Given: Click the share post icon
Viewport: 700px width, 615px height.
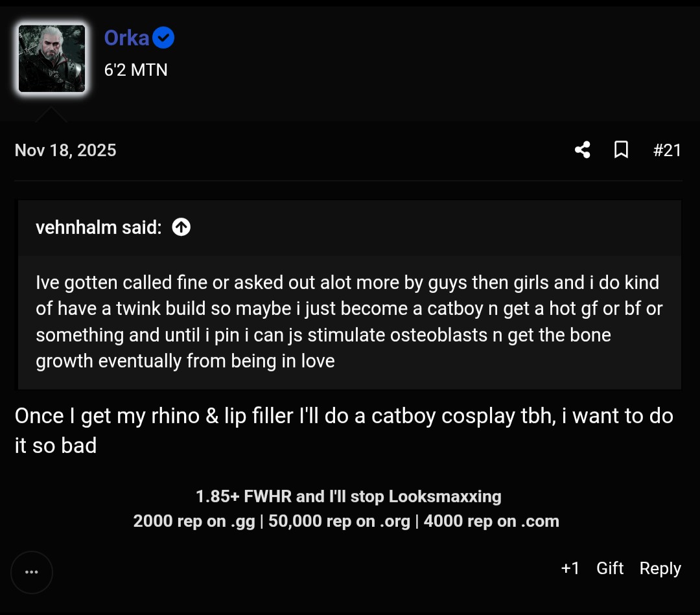Looking at the screenshot, I should (x=582, y=150).
